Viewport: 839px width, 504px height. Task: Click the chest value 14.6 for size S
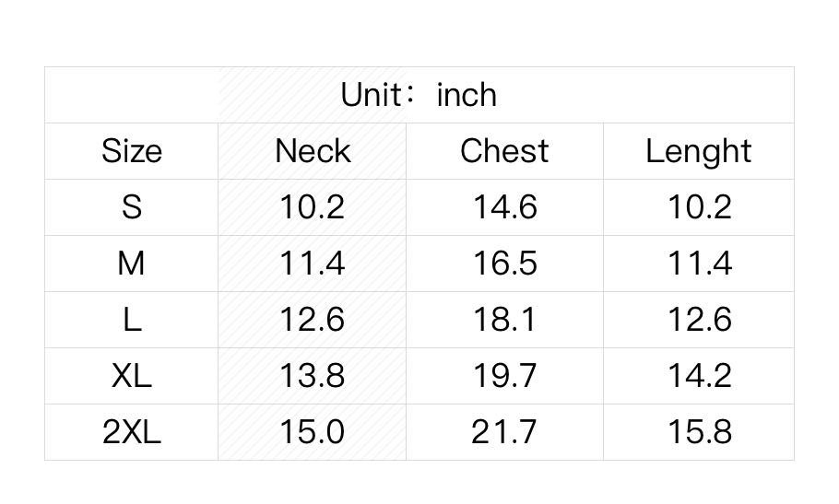click(504, 207)
